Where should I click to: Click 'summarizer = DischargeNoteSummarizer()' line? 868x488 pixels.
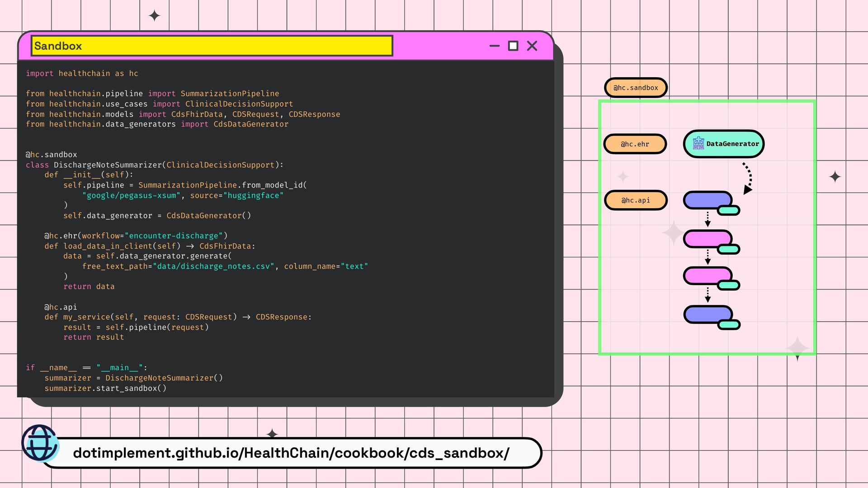pos(134,378)
